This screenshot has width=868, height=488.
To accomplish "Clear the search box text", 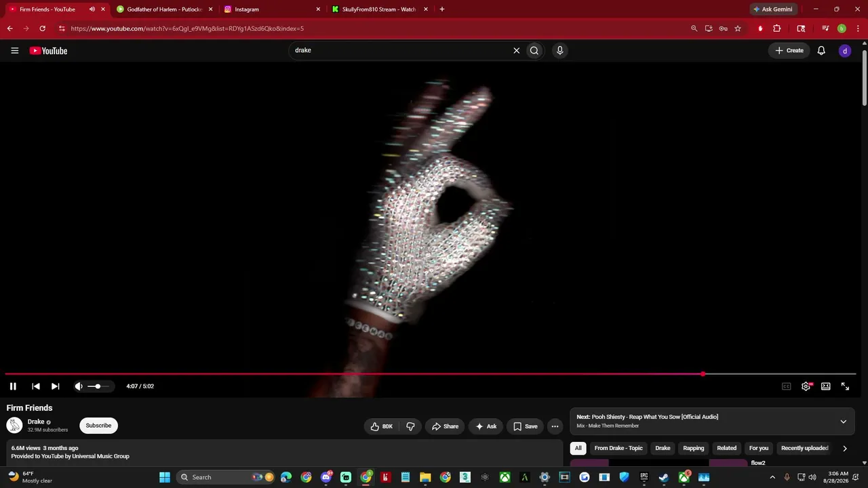I will point(516,50).
